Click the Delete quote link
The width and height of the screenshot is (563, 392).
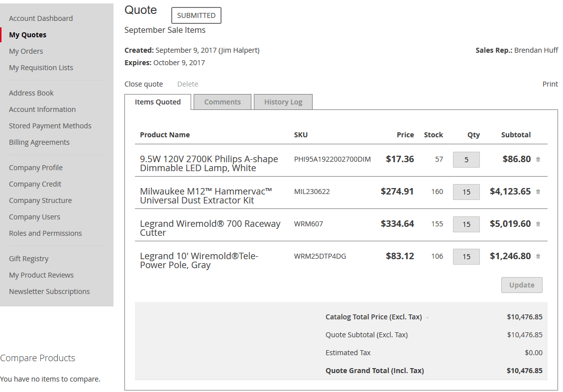[x=188, y=84]
